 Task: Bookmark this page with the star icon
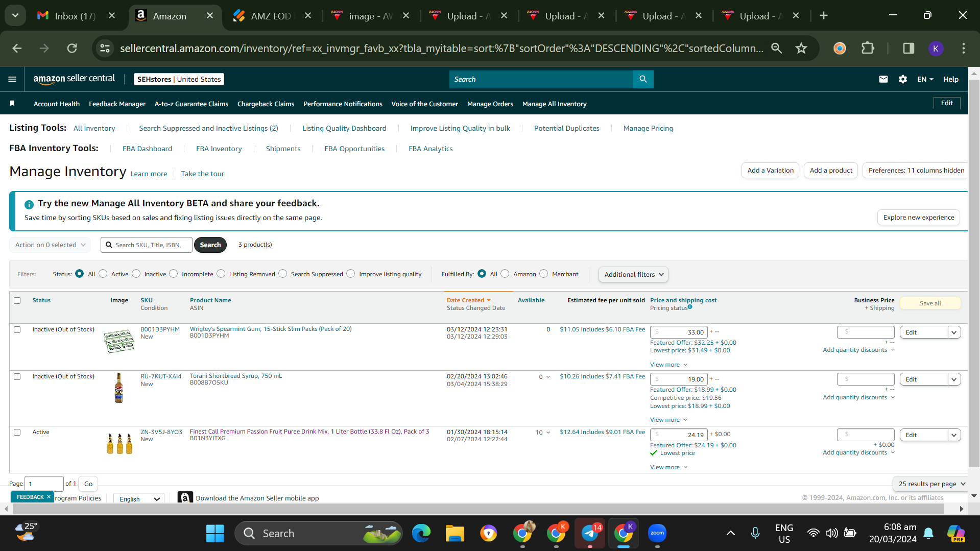(801, 49)
